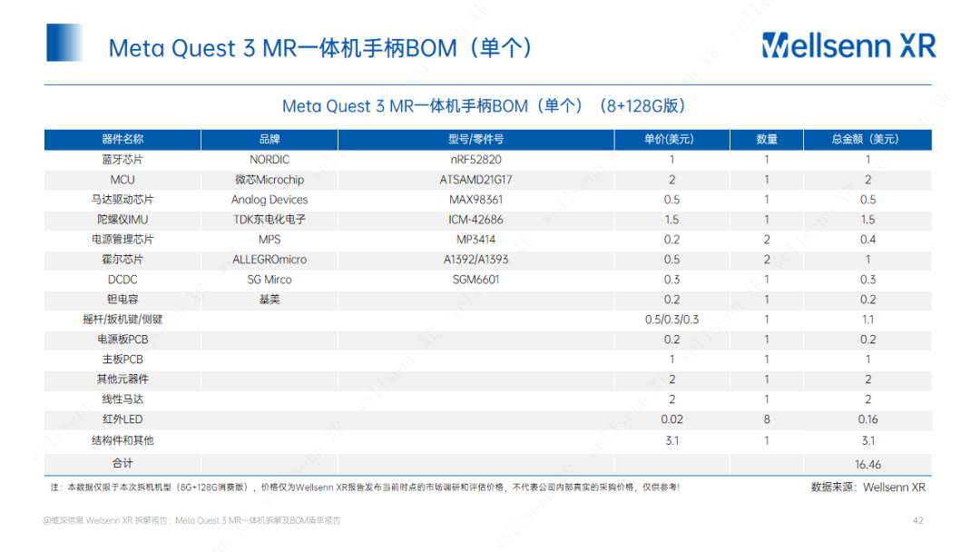The image size is (980, 552).
Task: Select the 'DCDC' row name
Action: (122, 280)
